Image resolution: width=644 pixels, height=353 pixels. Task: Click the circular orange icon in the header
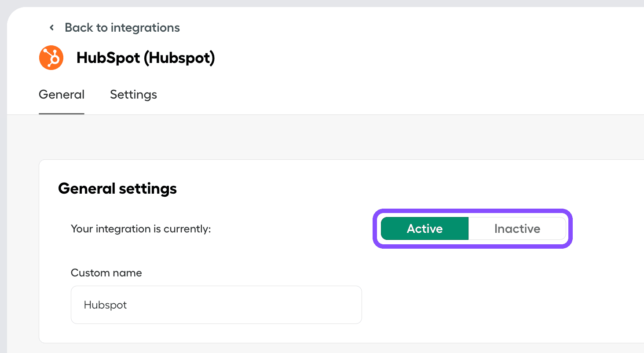click(x=51, y=58)
